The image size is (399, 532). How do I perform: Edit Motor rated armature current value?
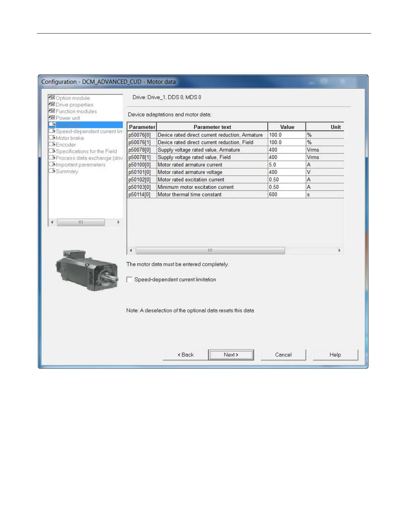[286, 165]
